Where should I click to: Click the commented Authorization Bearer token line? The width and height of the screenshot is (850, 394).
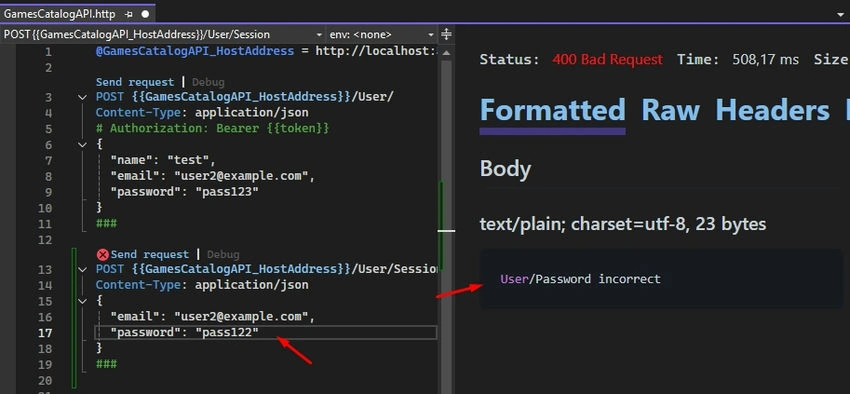[212, 128]
